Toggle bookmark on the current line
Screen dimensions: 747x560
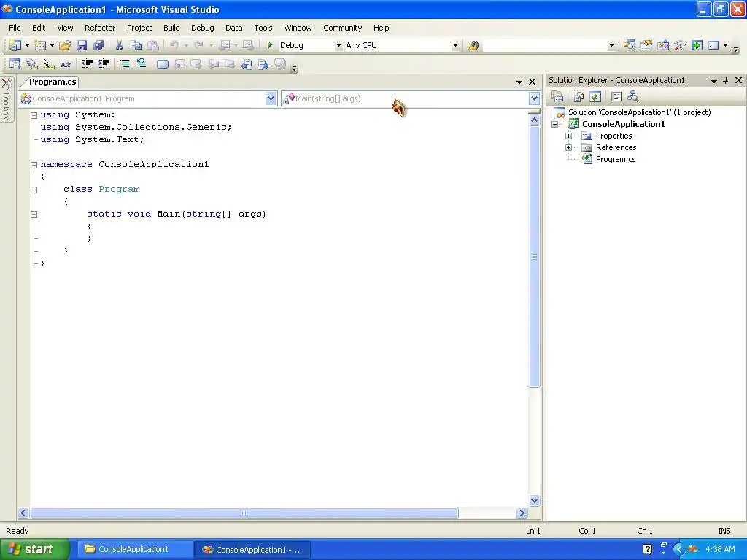[163, 64]
